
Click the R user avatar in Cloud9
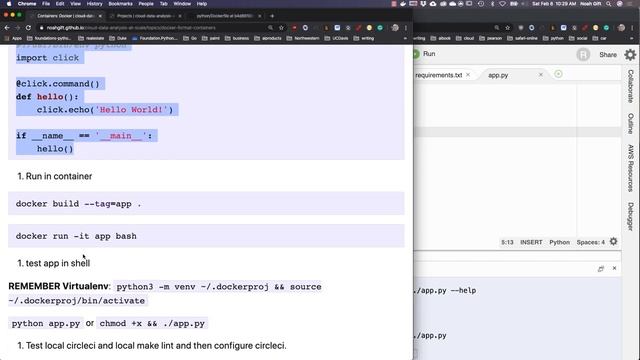click(x=583, y=55)
